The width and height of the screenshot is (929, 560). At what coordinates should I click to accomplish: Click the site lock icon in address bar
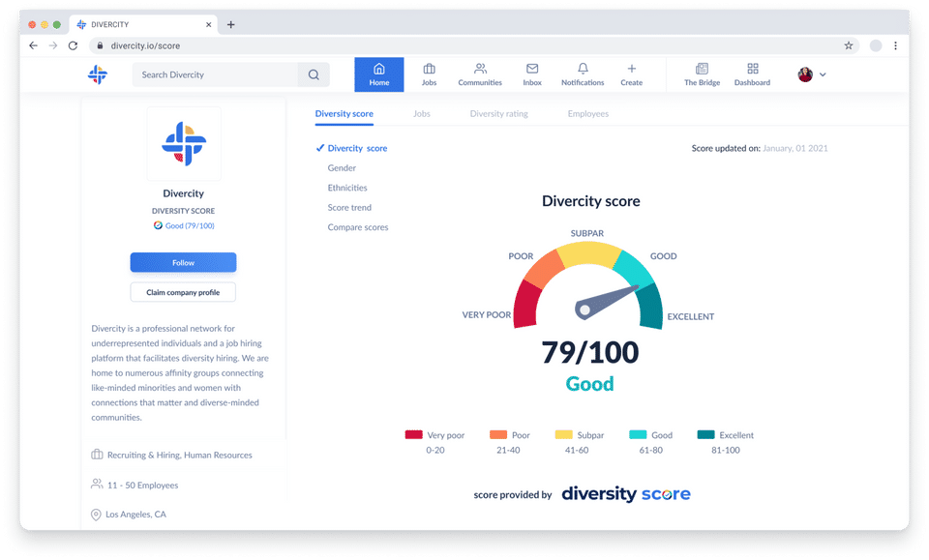click(x=100, y=45)
